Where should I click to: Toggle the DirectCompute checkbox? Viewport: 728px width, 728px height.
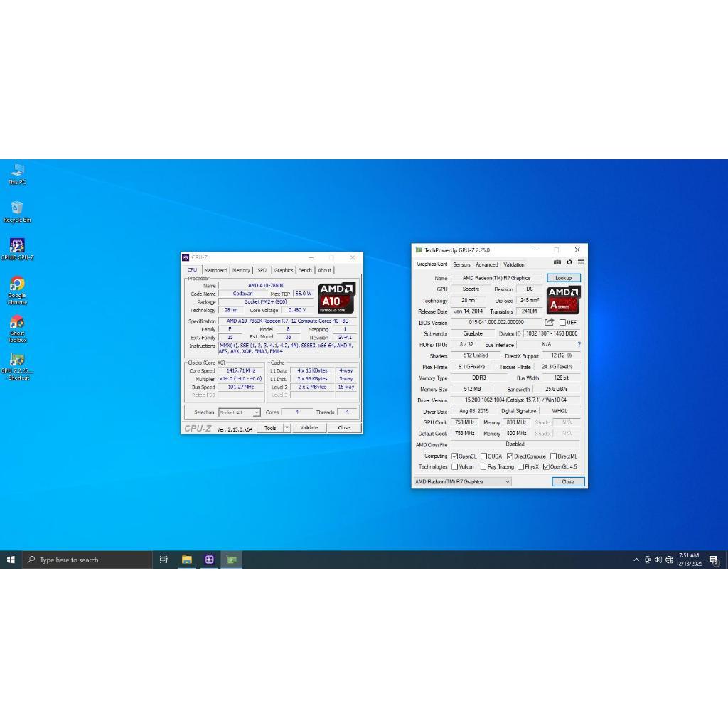tap(510, 456)
